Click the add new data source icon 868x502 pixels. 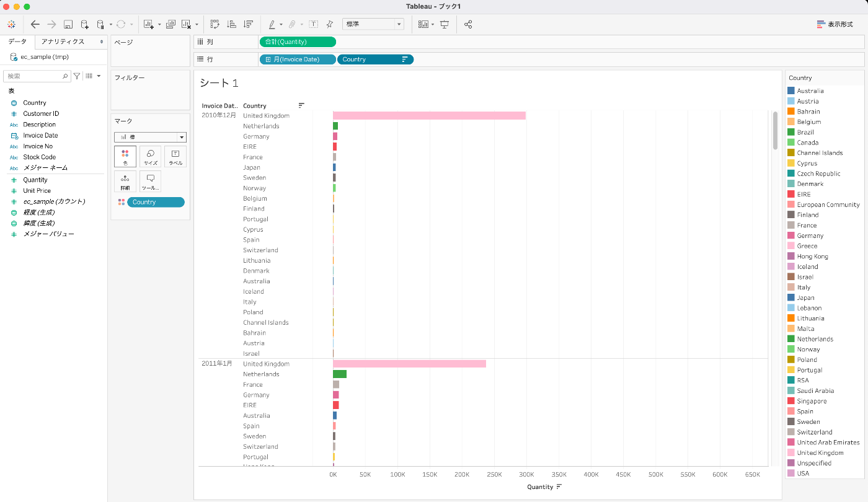[84, 24]
